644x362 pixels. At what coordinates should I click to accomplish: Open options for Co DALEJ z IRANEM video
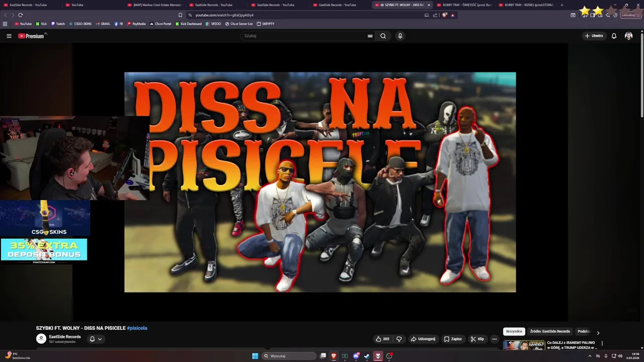(602, 343)
